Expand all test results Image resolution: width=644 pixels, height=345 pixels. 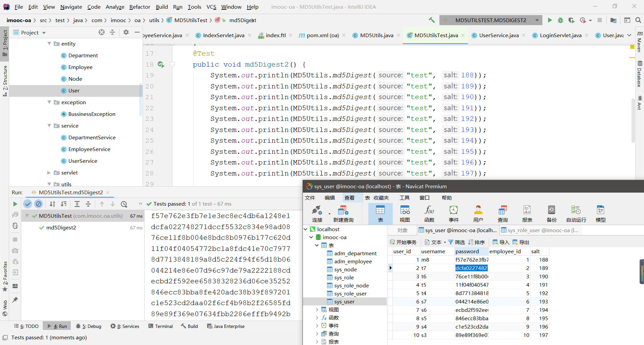tap(77, 204)
